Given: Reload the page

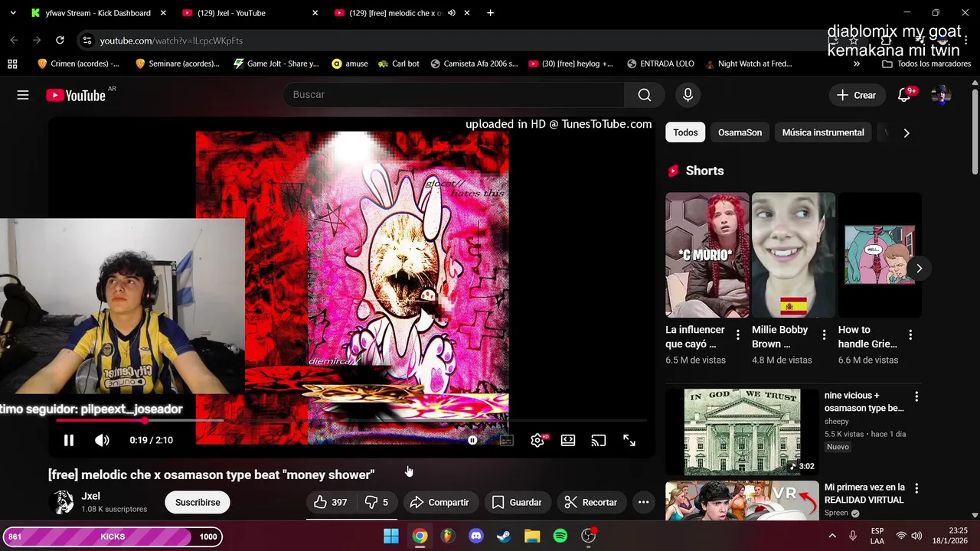Looking at the screenshot, I should click(x=60, y=41).
